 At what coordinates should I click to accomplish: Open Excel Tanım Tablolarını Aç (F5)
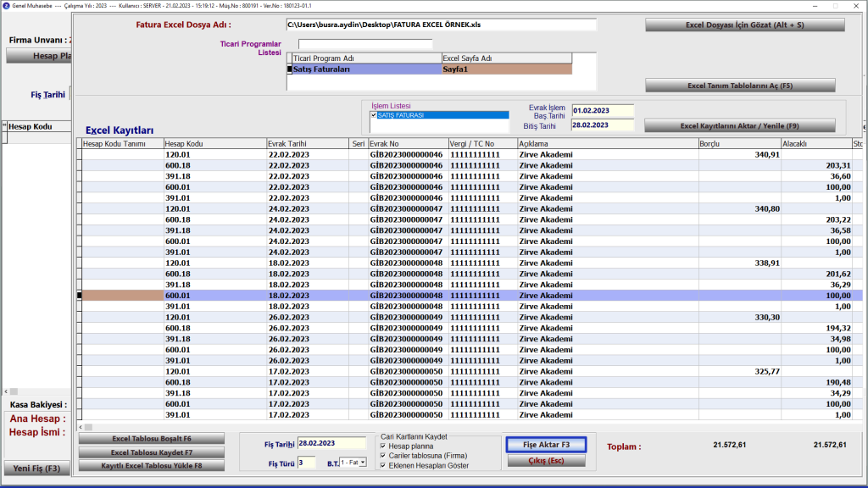[x=740, y=86]
